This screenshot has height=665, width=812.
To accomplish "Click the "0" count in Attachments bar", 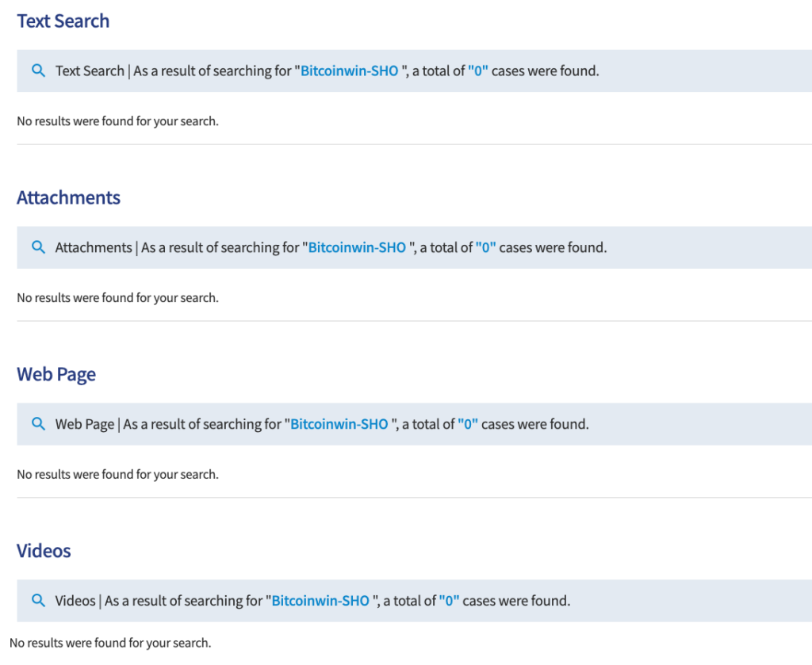I will (486, 247).
